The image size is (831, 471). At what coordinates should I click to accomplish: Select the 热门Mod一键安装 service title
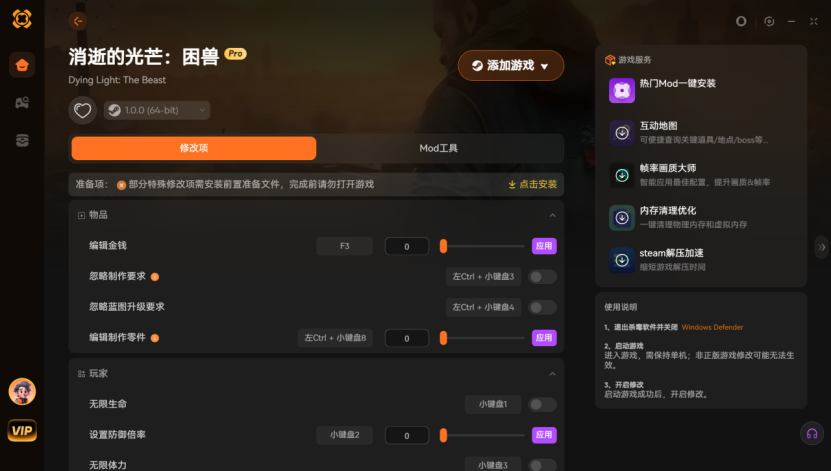[677, 83]
